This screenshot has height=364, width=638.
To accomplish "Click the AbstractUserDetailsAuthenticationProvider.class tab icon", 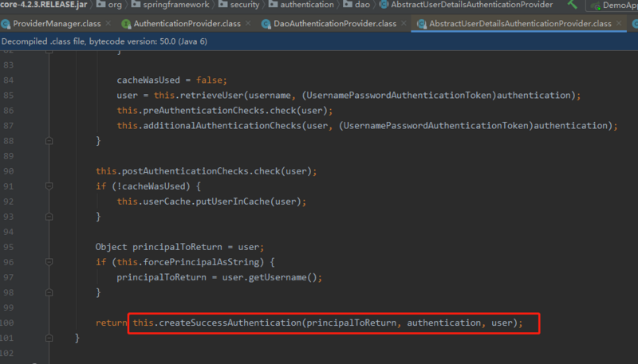I will click(x=422, y=24).
